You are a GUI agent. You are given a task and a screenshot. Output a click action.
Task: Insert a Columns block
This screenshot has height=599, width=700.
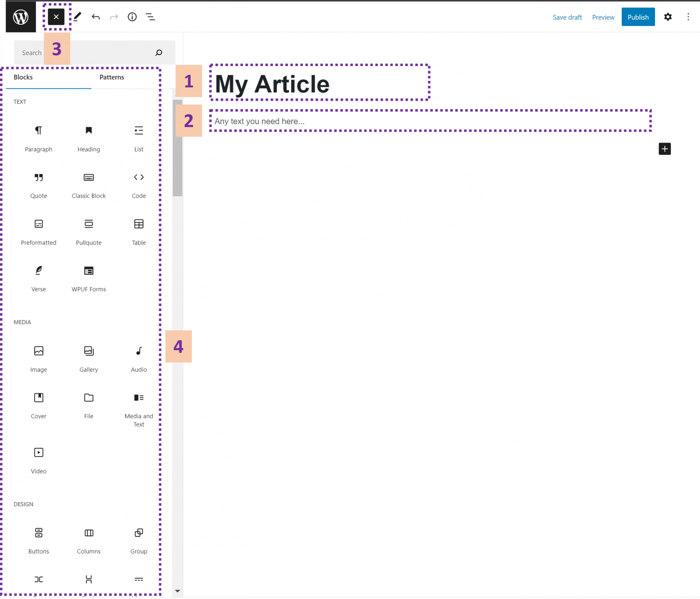pos(89,541)
